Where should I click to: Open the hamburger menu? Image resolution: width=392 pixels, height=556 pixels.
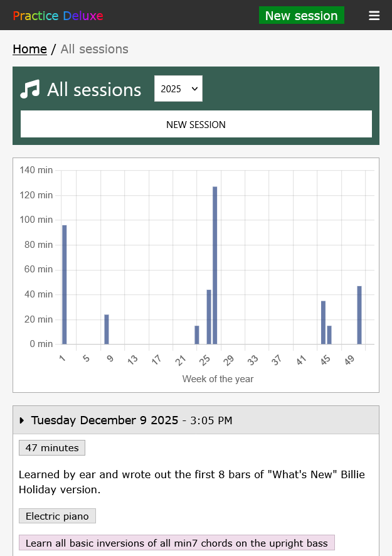point(374,16)
